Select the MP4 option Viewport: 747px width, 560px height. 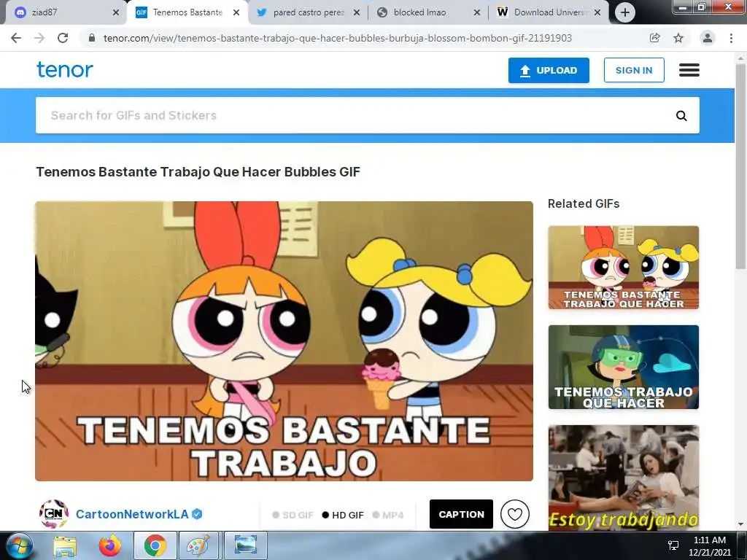[388, 515]
